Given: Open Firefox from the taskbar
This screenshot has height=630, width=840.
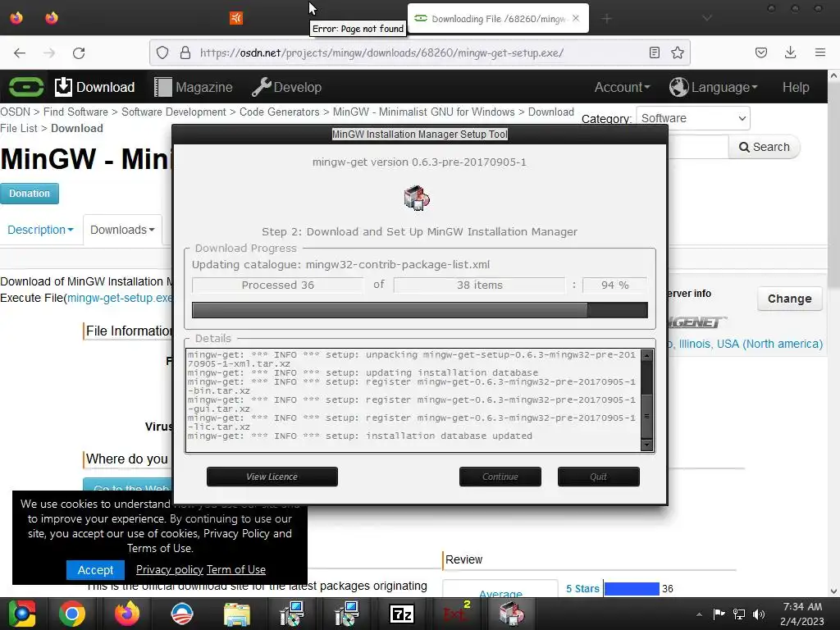Looking at the screenshot, I should click(x=127, y=614).
